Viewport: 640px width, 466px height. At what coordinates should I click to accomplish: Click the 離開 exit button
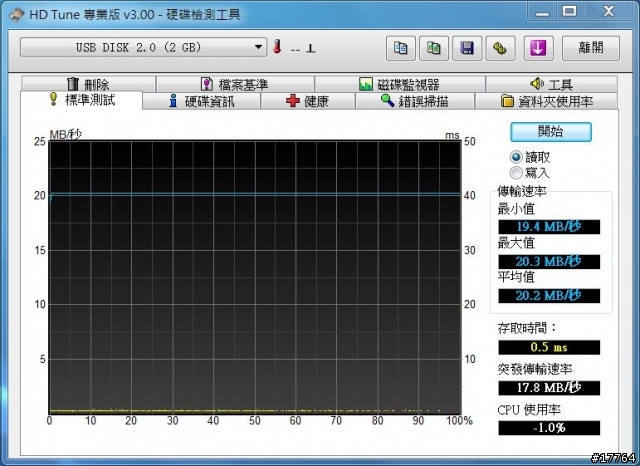click(591, 48)
